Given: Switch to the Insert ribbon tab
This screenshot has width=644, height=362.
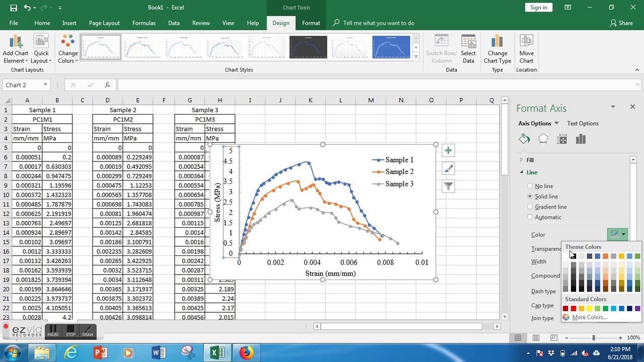Looking at the screenshot, I should 69,23.
